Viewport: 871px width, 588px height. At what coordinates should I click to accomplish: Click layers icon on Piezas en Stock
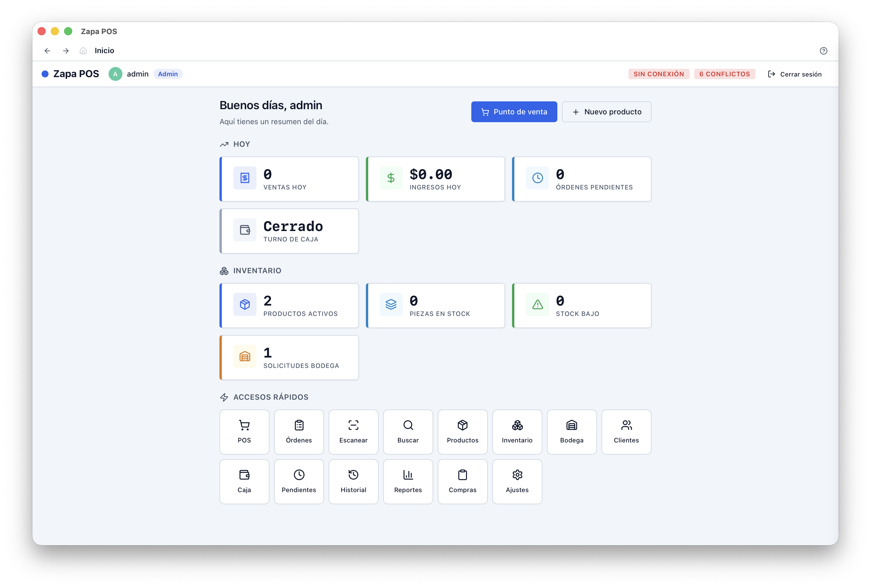tap(391, 304)
